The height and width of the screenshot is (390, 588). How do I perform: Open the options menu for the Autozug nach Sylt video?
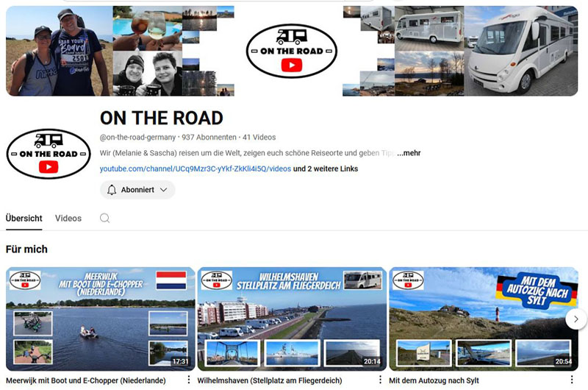[572, 380]
